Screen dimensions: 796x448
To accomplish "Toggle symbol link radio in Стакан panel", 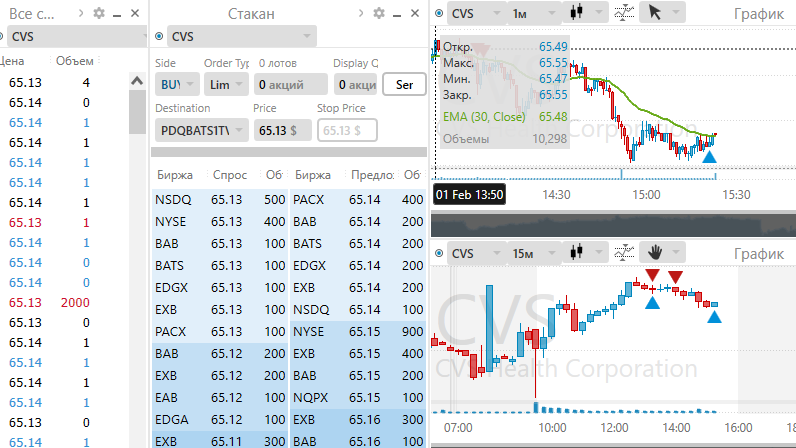I will coord(160,37).
